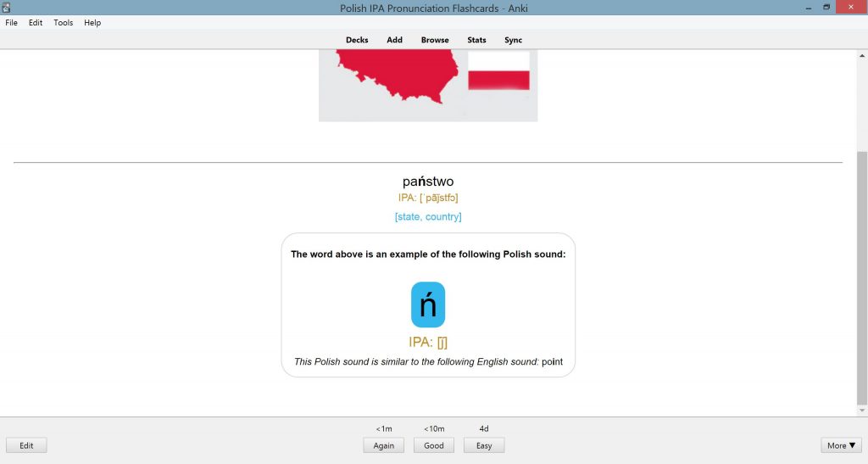The image size is (868, 464).
Task: Click the Poland map and flag image
Action: pyautogui.click(x=428, y=86)
